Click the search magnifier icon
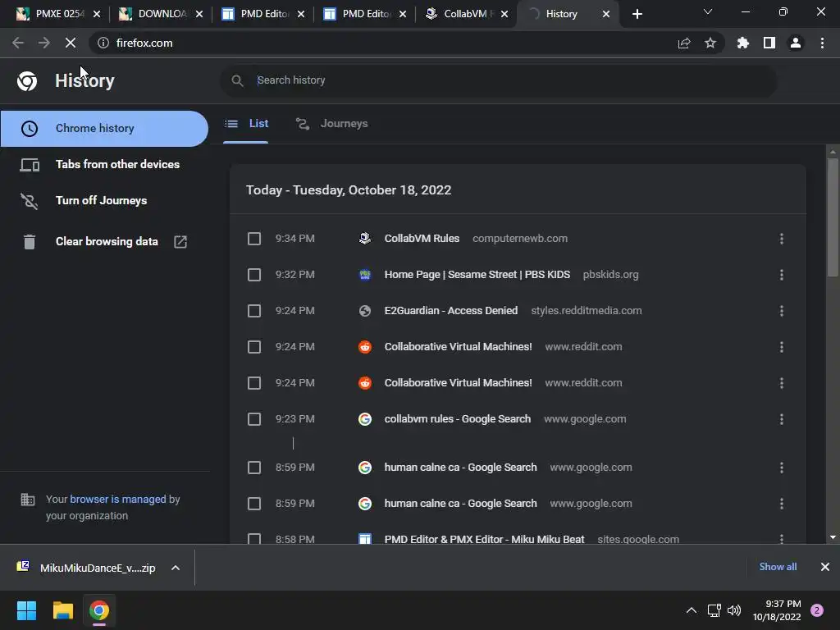Viewport: 840px width, 630px height. [237, 80]
